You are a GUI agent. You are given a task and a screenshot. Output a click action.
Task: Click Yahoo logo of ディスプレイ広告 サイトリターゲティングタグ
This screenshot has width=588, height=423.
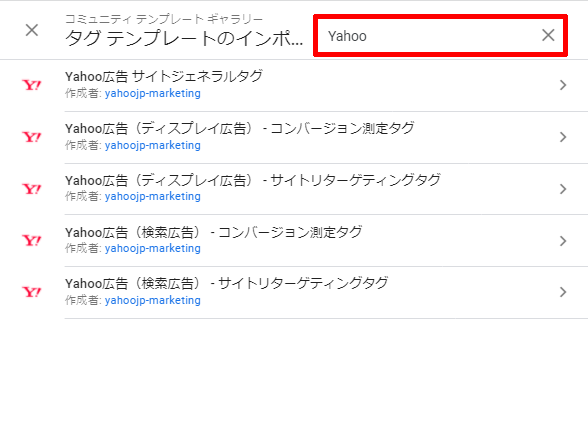(x=32, y=189)
